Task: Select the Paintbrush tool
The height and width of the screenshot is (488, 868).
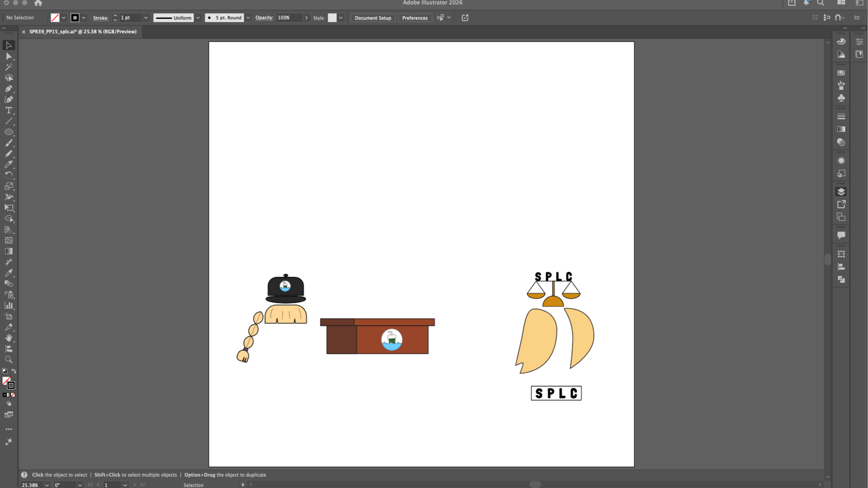Action: (9, 143)
